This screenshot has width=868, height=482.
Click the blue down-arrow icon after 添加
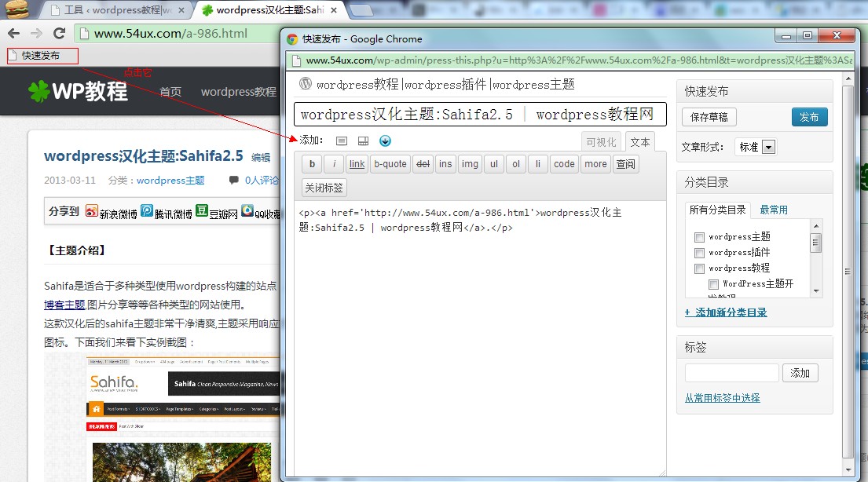pos(385,141)
